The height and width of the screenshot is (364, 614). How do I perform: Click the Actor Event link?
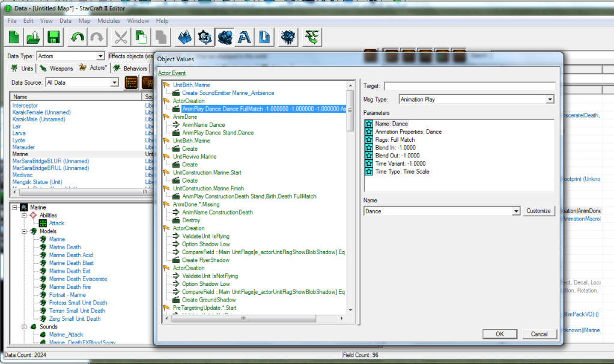[x=171, y=73]
